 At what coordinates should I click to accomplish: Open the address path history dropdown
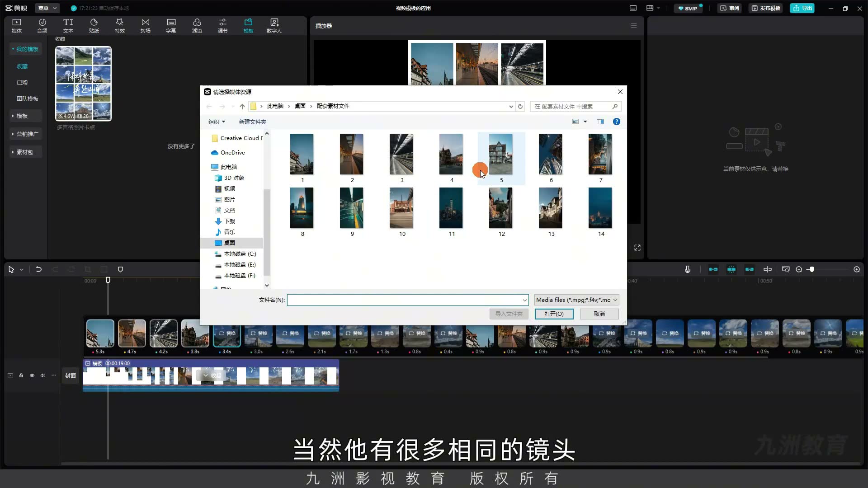511,106
